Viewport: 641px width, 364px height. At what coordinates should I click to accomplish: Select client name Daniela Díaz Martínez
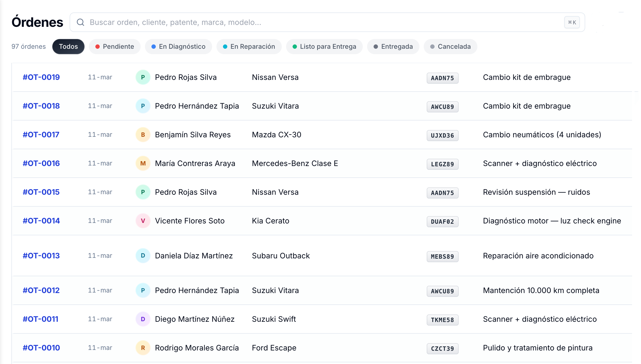tap(194, 256)
